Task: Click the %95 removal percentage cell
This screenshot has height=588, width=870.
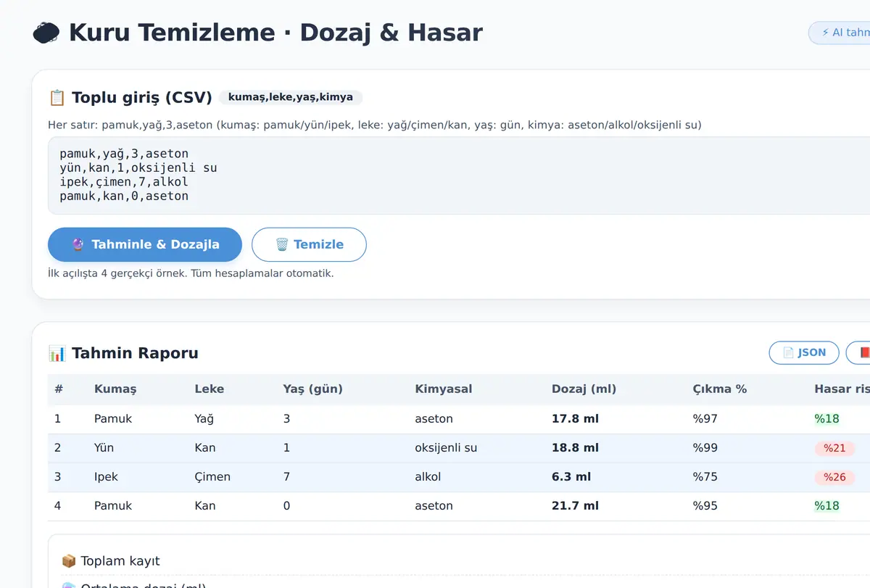Action: click(x=705, y=505)
